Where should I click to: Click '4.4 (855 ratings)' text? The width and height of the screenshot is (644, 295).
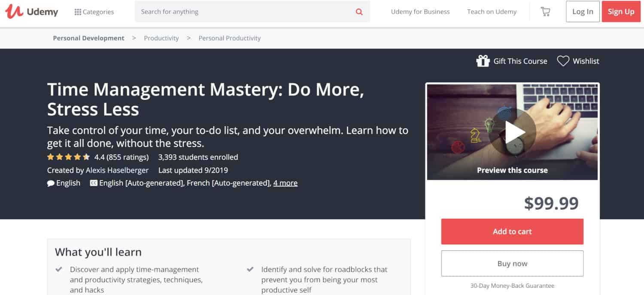[122, 157]
